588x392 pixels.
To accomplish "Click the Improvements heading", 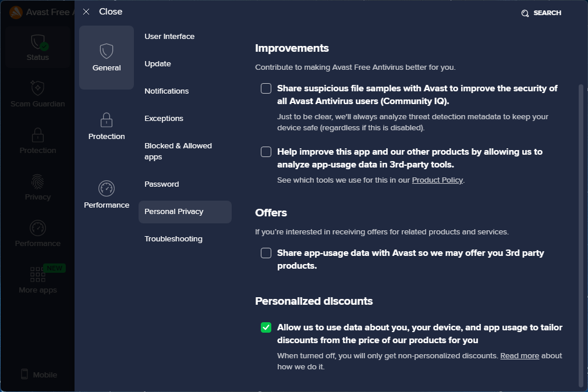I will pos(292,48).
